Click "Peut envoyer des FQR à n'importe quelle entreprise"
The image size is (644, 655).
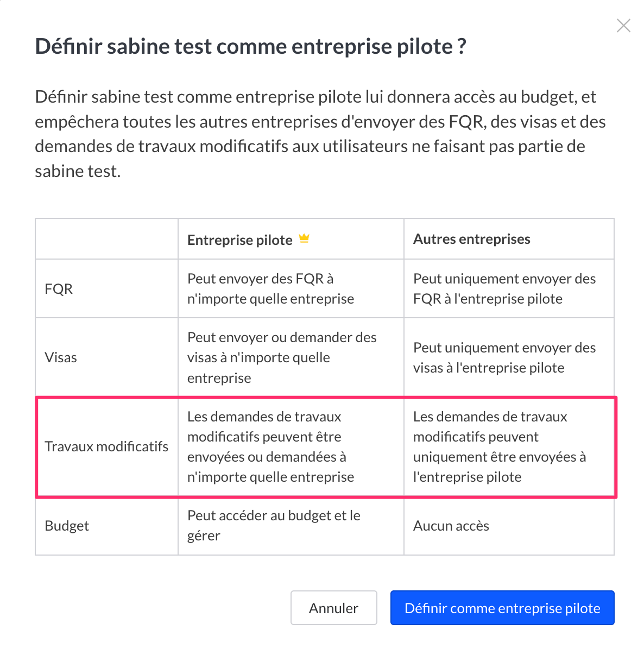pyautogui.click(x=270, y=288)
